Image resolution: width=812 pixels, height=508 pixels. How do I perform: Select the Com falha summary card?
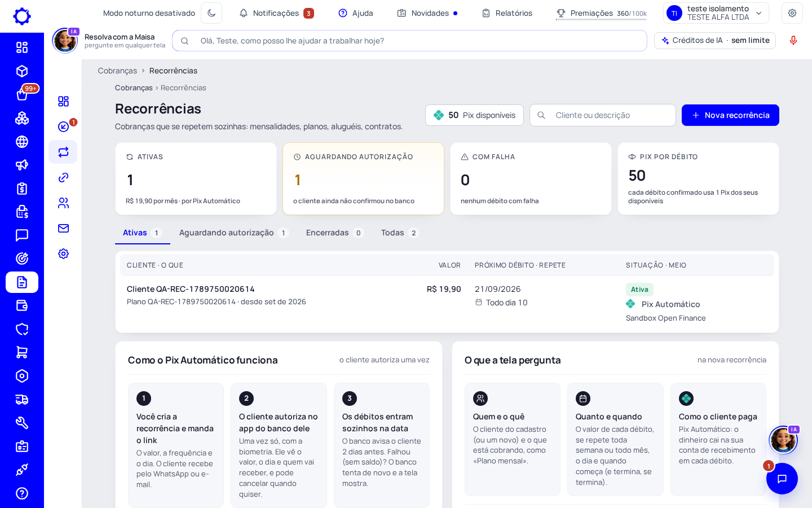[x=531, y=178]
